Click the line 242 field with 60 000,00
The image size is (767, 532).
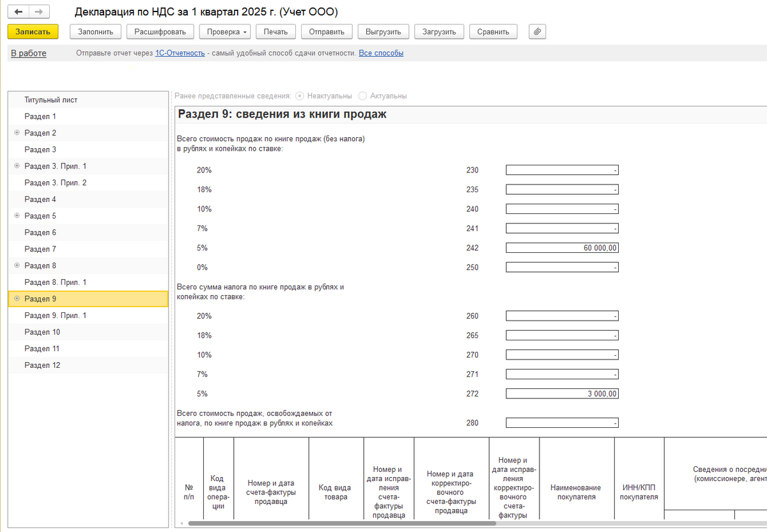click(x=562, y=248)
